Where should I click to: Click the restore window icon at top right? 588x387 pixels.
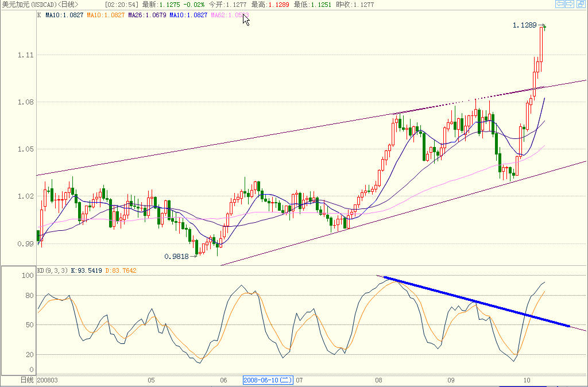pyautogui.click(x=581, y=4)
